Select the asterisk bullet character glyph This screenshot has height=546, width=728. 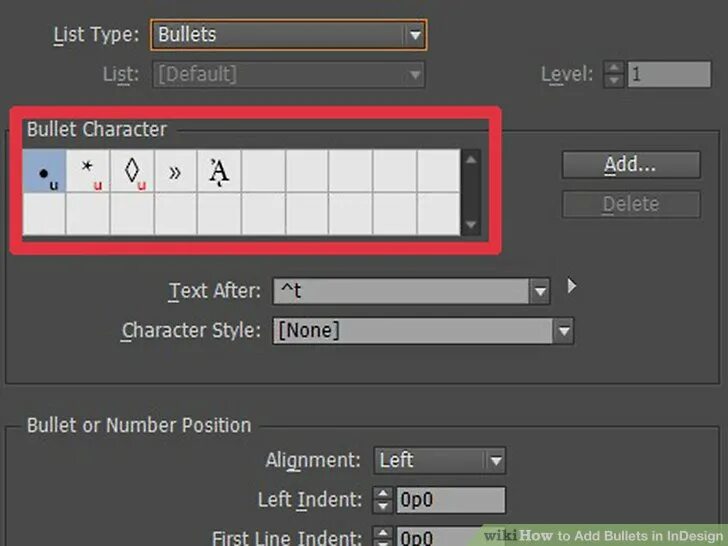88,171
